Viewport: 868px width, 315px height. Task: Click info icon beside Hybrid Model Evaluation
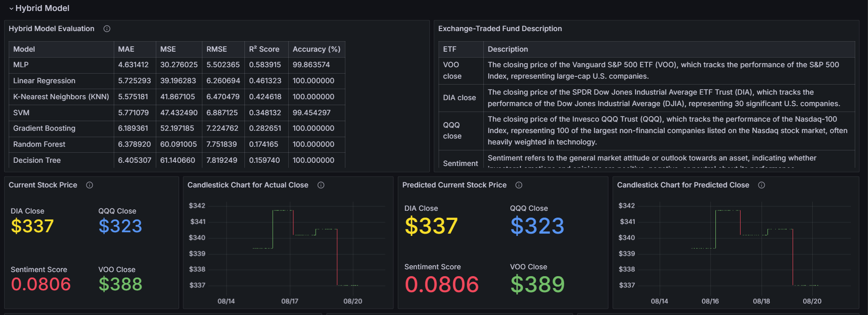107,29
